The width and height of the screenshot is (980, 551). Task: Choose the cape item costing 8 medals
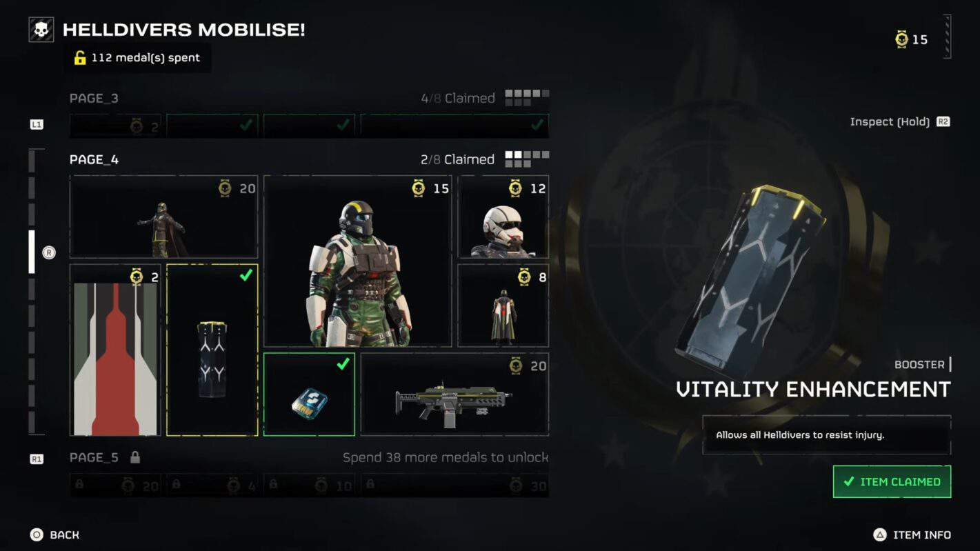pyautogui.click(x=503, y=305)
